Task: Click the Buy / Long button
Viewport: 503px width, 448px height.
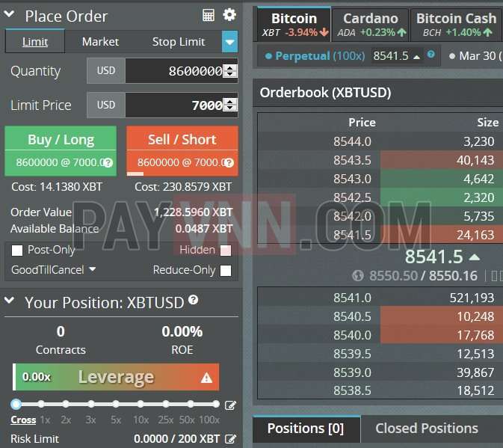Action: [x=61, y=140]
